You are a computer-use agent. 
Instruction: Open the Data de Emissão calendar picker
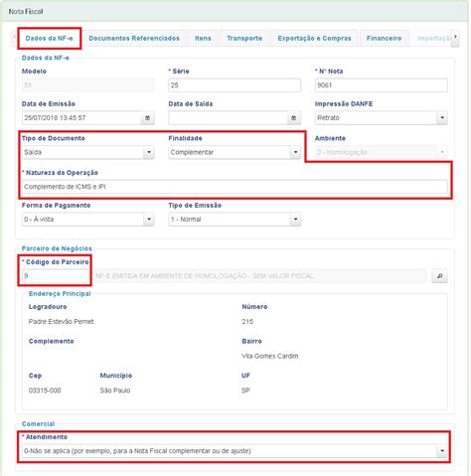coord(147,118)
